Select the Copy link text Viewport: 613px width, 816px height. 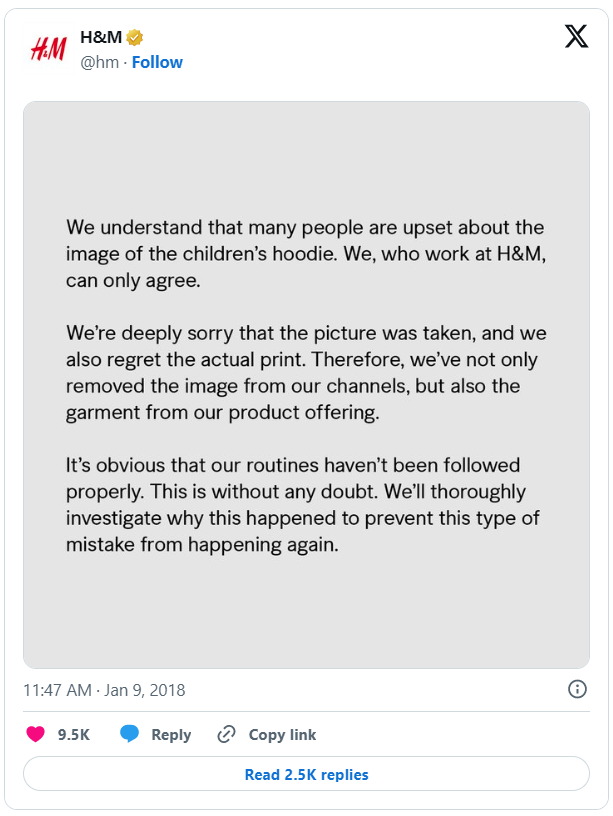[282, 734]
